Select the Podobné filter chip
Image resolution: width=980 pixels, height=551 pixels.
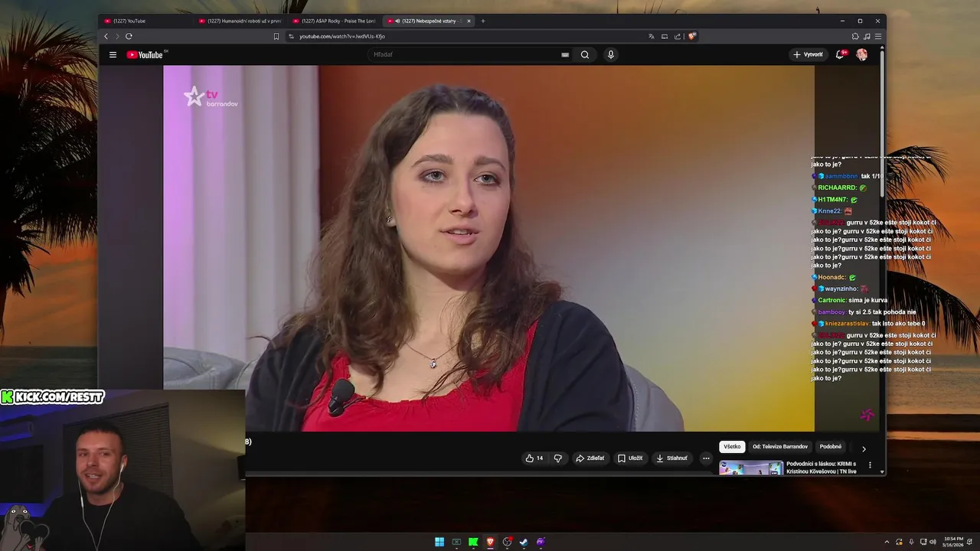point(831,447)
